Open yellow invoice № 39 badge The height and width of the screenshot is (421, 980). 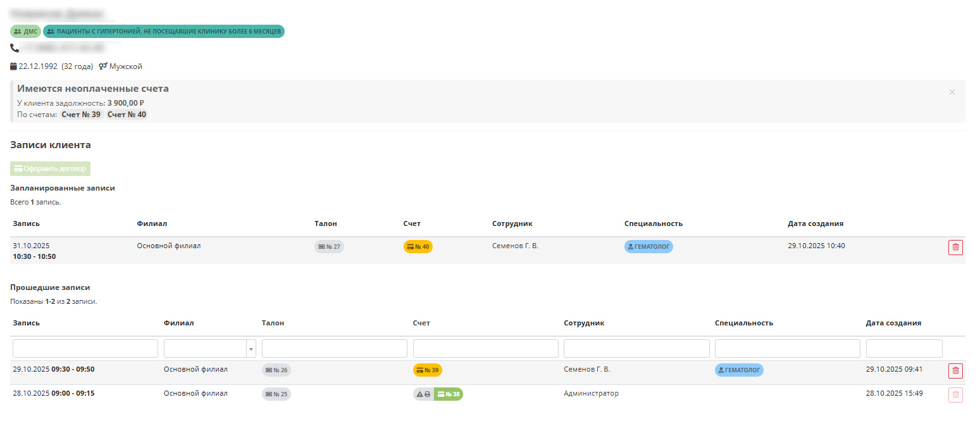click(428, 370)
